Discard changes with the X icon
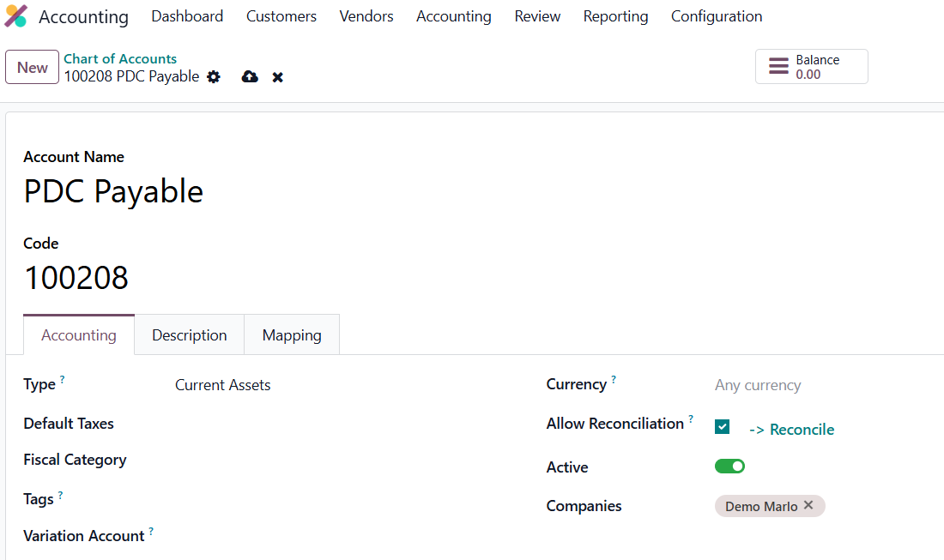This screenshot has width=944, height=560. (x=277, y=77)
